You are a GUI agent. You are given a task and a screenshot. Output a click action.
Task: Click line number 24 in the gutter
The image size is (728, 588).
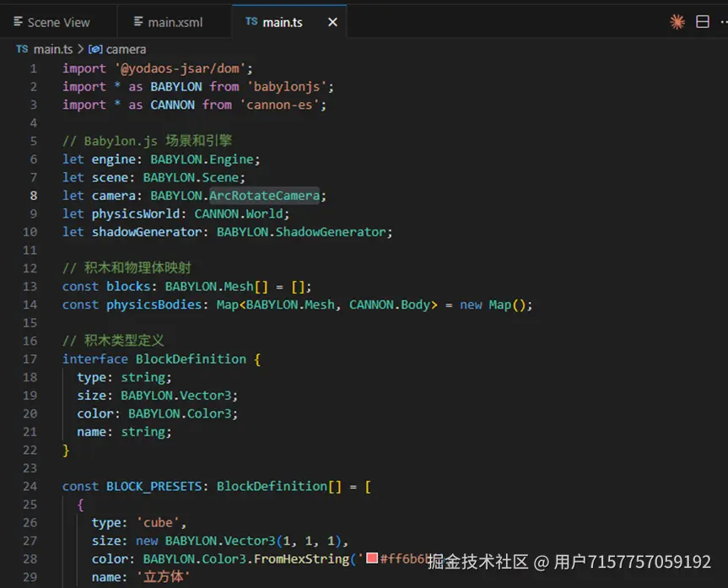tap(30, 486)
